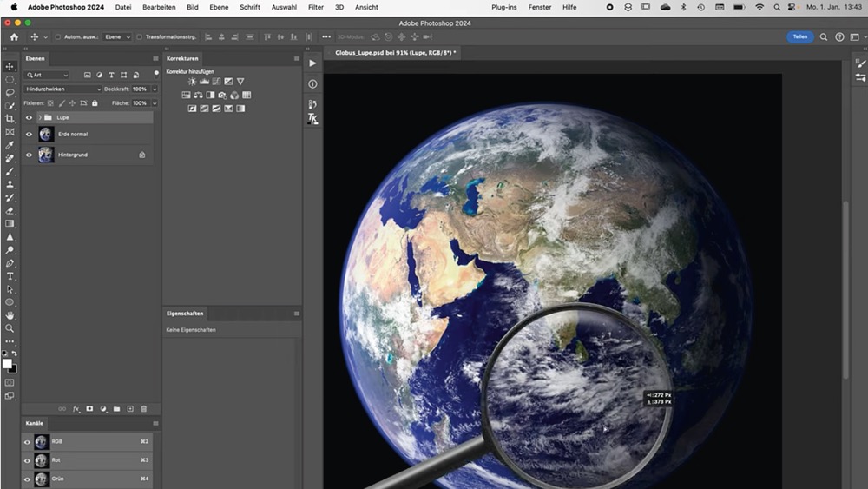Viewport: 868px width, 489px height.
Task: Hide the 'Erde normal' layer
Action: pos(29,135)
